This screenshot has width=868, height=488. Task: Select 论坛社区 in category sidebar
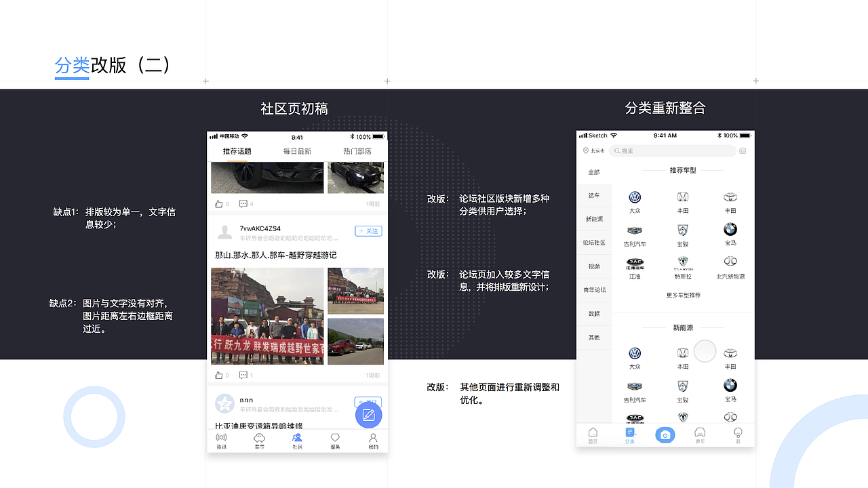coord(594,243)
